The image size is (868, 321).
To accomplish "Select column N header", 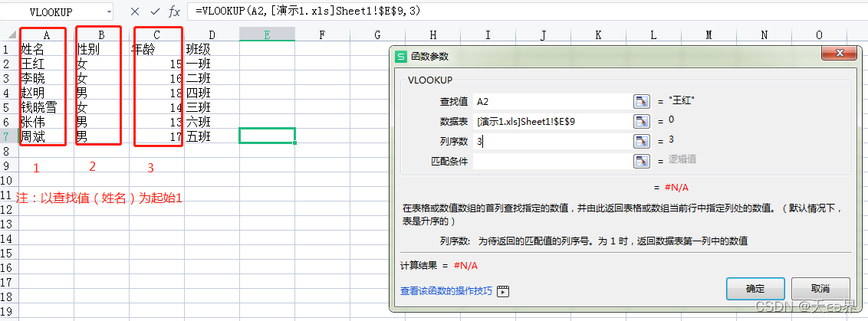I will coord(764,35).
